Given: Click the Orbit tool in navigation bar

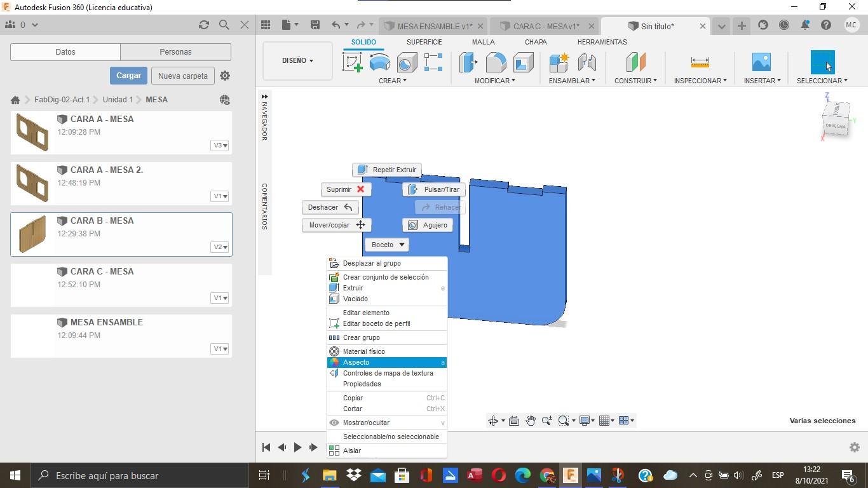Looking at the screenshot, I should point(492,421).
